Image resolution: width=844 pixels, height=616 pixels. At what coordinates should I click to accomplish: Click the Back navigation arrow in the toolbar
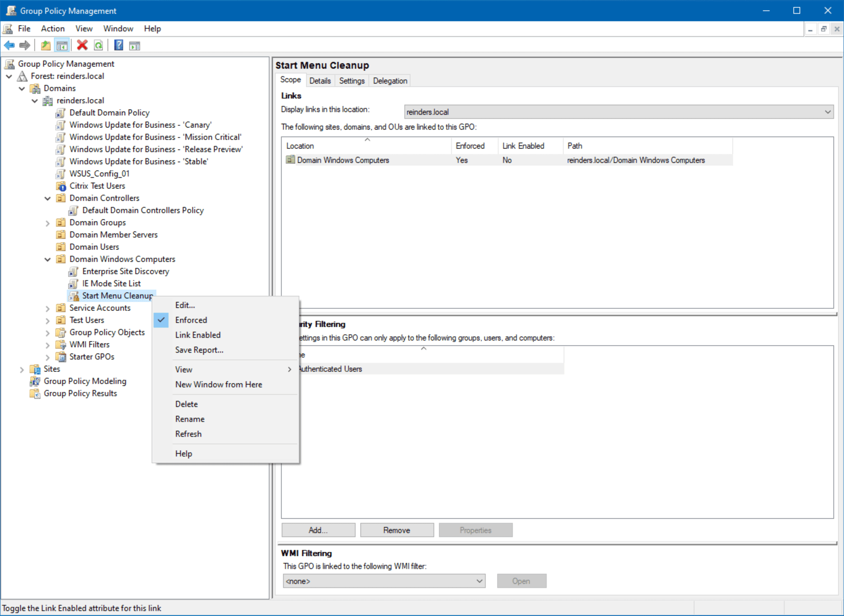[x=9, y=45]
